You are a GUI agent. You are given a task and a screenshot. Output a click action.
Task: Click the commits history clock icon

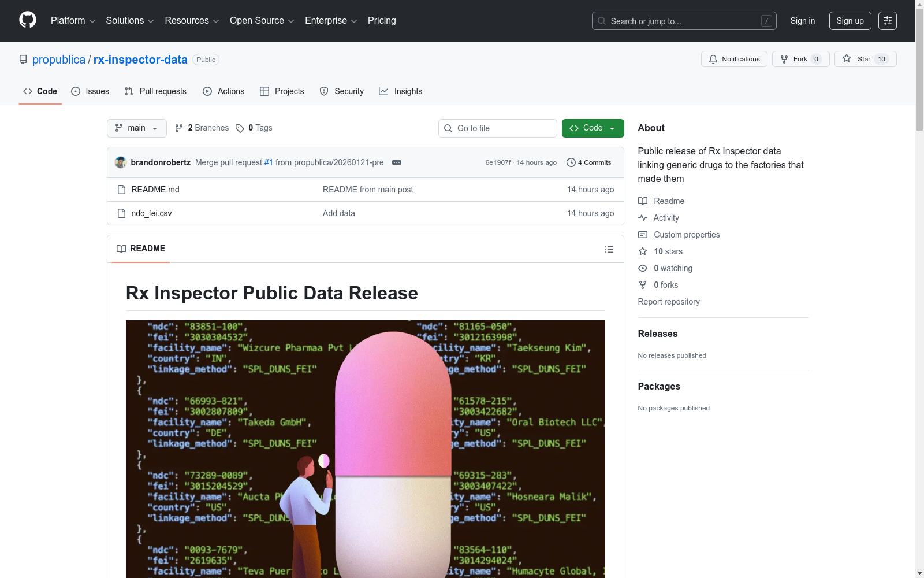[x=571, y=162]
